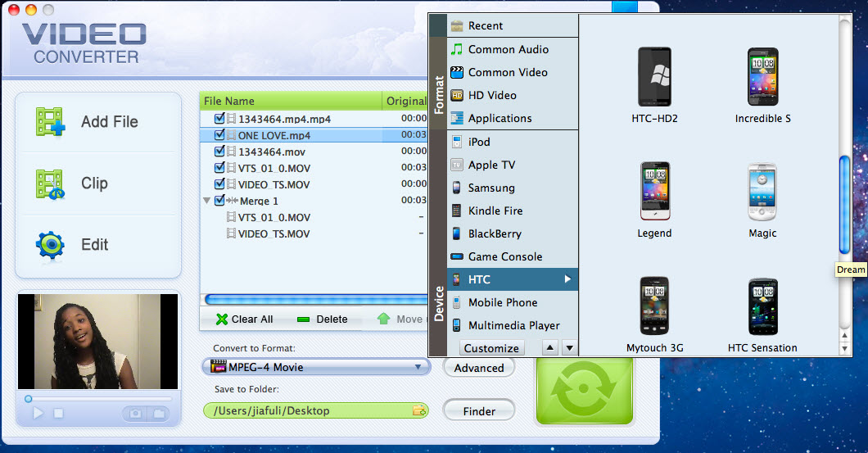Click the Clip scissors icon
Screen dimensions: 868x453
[51, 183]
